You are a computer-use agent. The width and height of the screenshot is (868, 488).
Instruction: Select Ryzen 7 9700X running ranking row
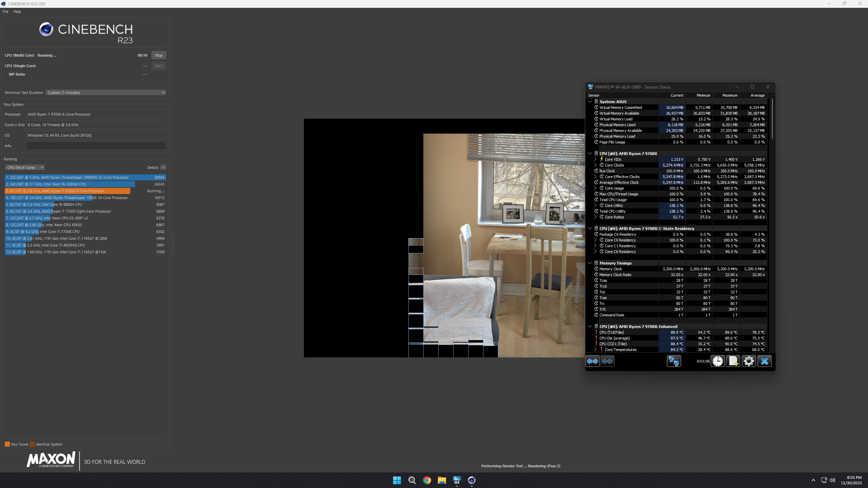85,191
